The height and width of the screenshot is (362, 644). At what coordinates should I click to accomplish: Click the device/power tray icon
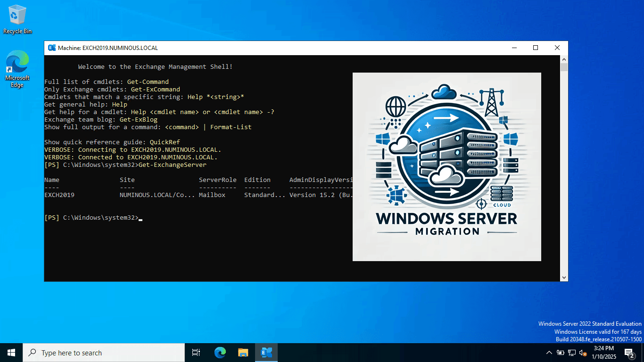(561, 353)
